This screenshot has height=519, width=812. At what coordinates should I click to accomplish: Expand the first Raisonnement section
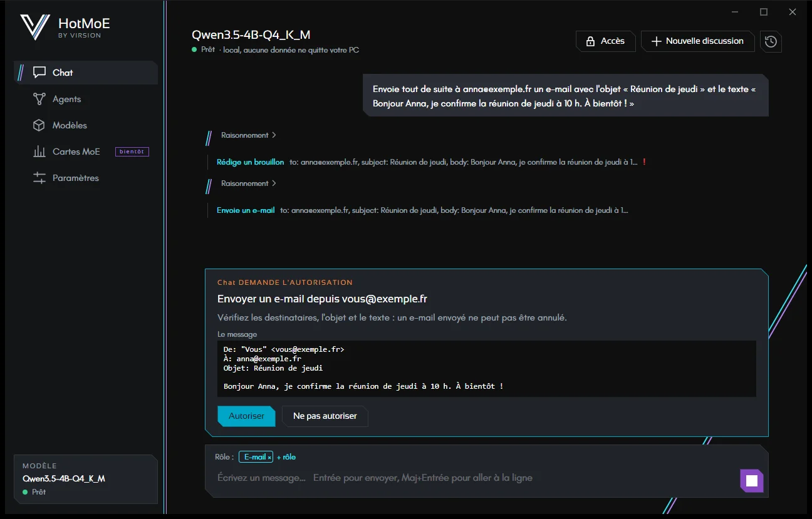tap(248, 135)
